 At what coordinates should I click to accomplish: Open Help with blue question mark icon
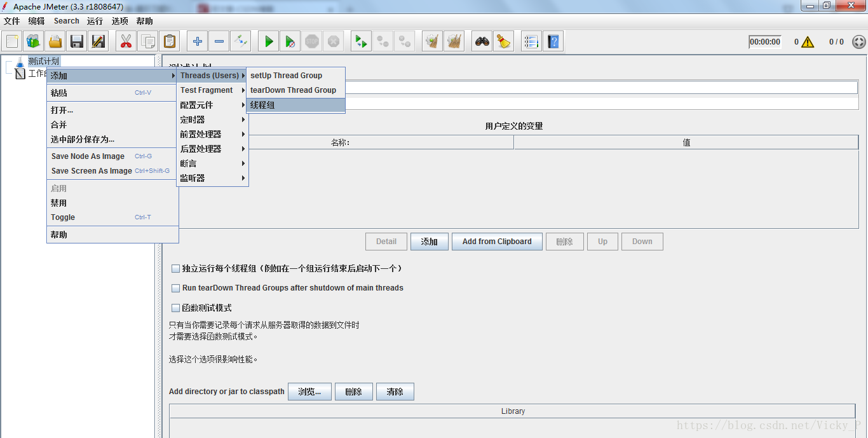click(553, 42)
